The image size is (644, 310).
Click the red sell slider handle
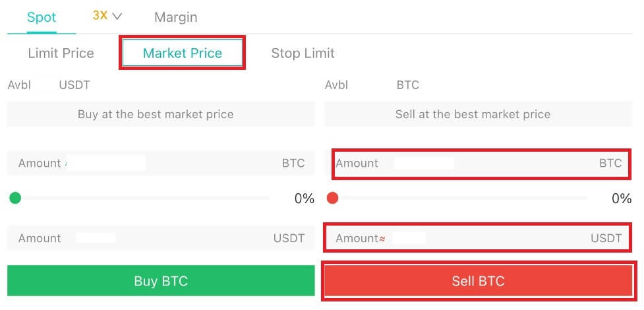coord(333,198)
